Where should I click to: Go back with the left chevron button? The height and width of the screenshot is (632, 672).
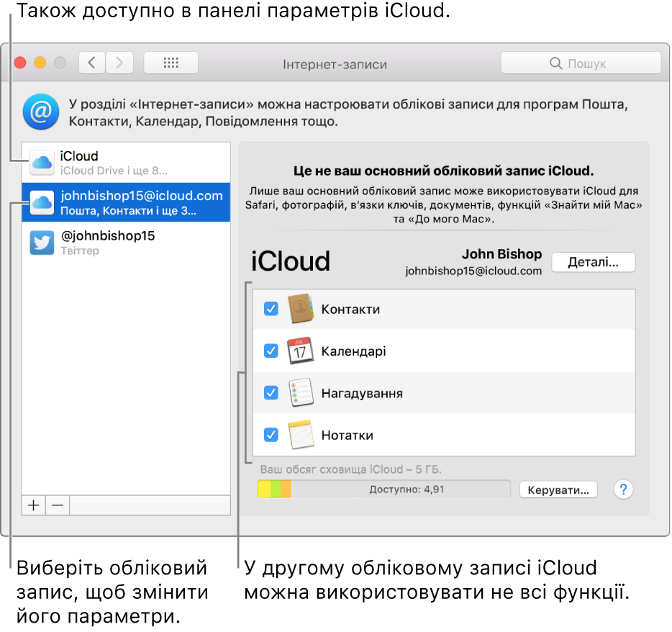(91, 63)
